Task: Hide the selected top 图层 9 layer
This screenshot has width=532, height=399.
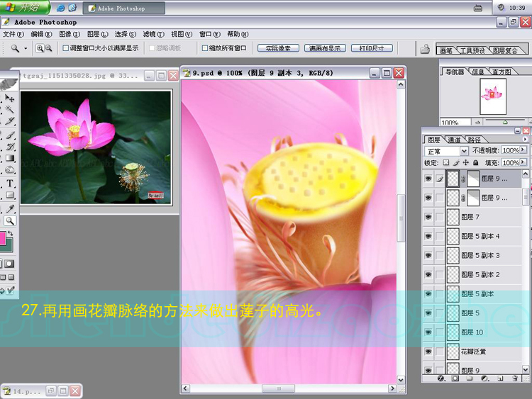Action: coord(428,179)
